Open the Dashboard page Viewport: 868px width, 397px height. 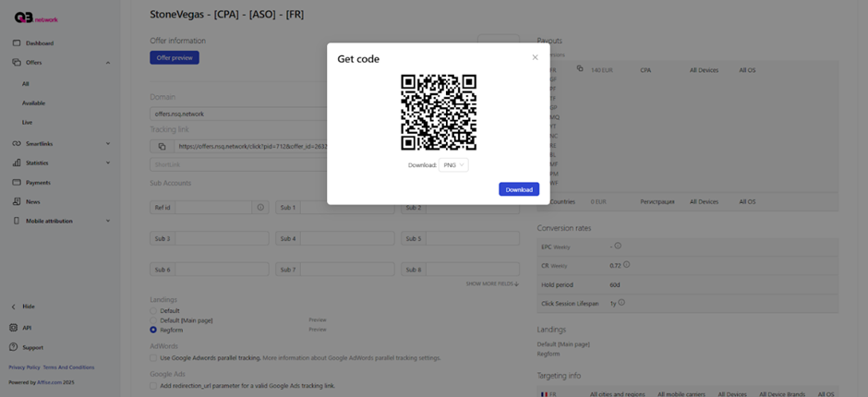click(x=40, y=43)
